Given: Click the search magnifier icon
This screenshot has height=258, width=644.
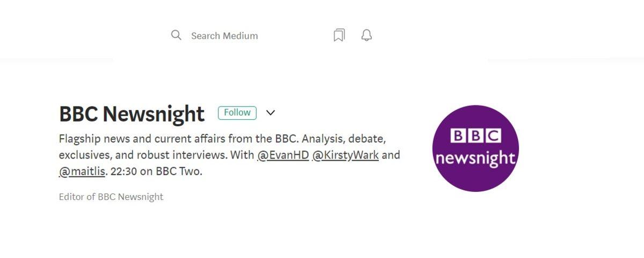Looking at the screenshot, I should click(176, 35).
